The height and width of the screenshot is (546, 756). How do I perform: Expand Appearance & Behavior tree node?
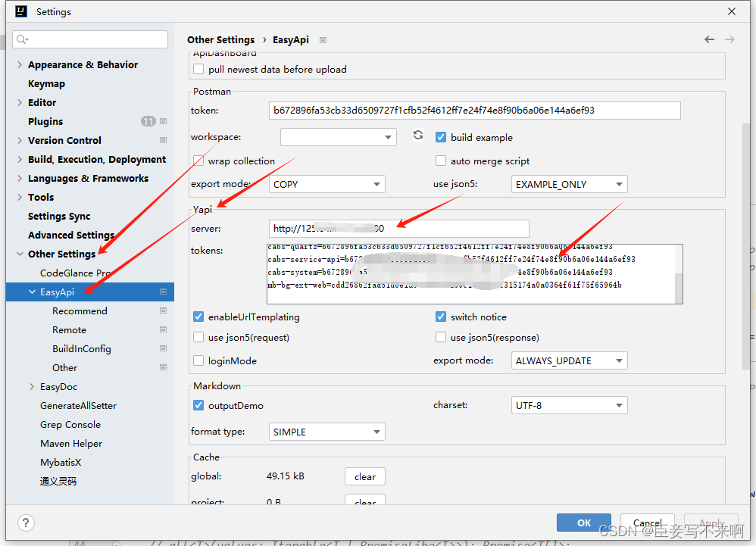pos(20,64)
